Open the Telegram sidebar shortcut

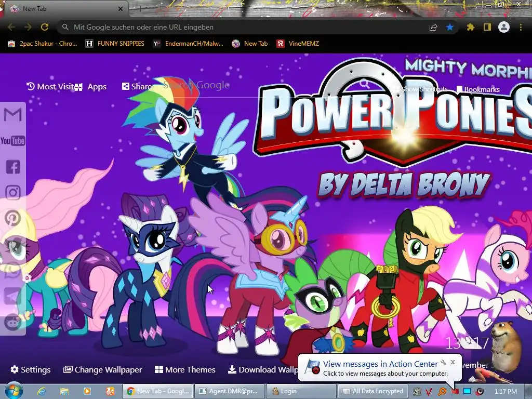[13, 297]
